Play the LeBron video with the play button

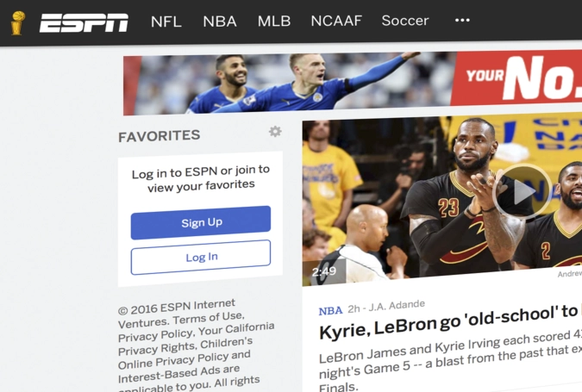[x=523, y=191]
